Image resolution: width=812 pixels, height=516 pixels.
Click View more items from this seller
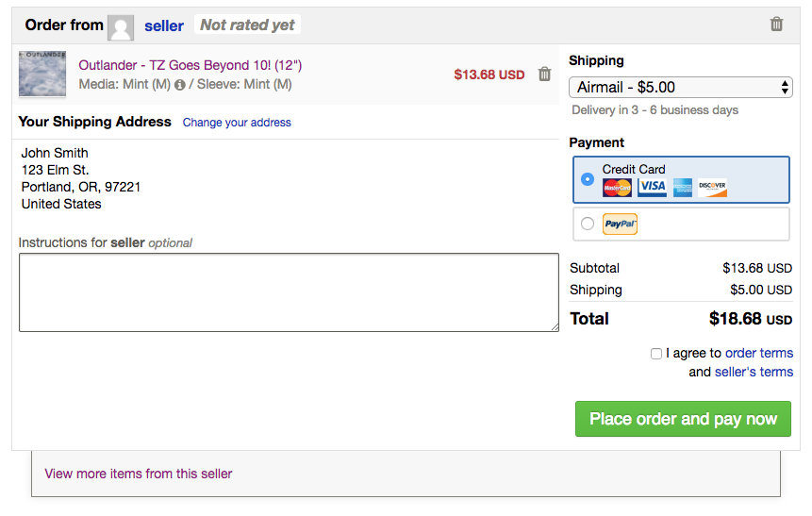pyautogui.click(x=138, y=474)
